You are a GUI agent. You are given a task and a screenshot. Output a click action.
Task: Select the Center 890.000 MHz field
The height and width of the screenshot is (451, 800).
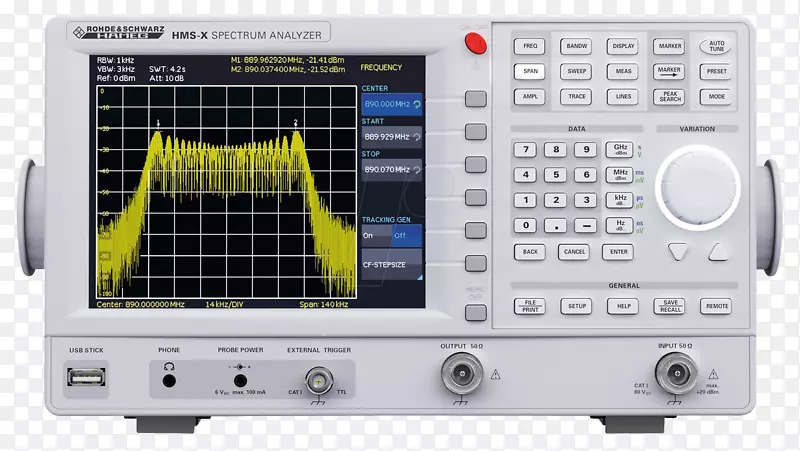tap(391, 103)
